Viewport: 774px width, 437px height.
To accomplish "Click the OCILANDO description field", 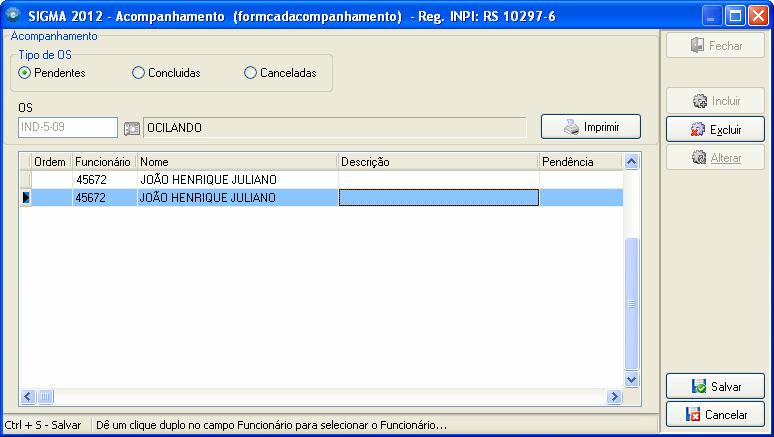I will (335, 127).
